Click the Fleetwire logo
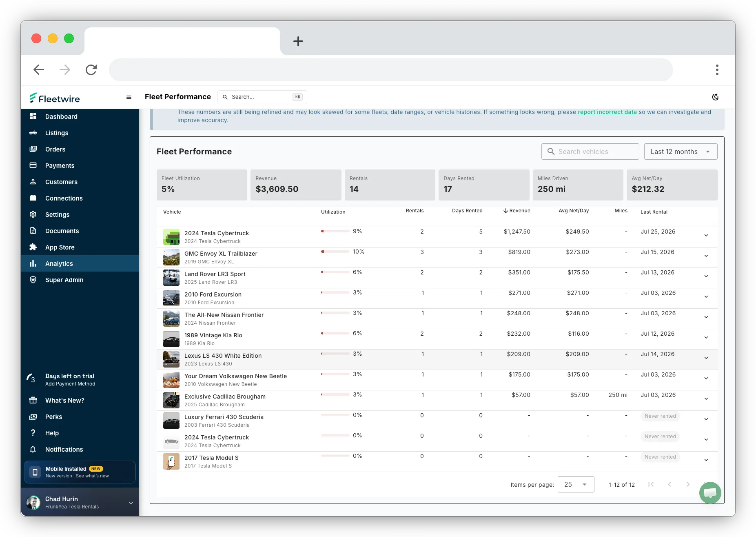Screen dimensions: 756x537 click(55, 98)
